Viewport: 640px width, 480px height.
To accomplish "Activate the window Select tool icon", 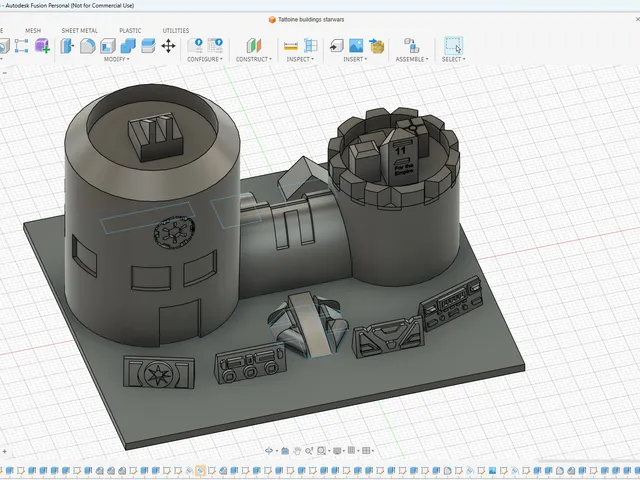I will tap(453, 46).
